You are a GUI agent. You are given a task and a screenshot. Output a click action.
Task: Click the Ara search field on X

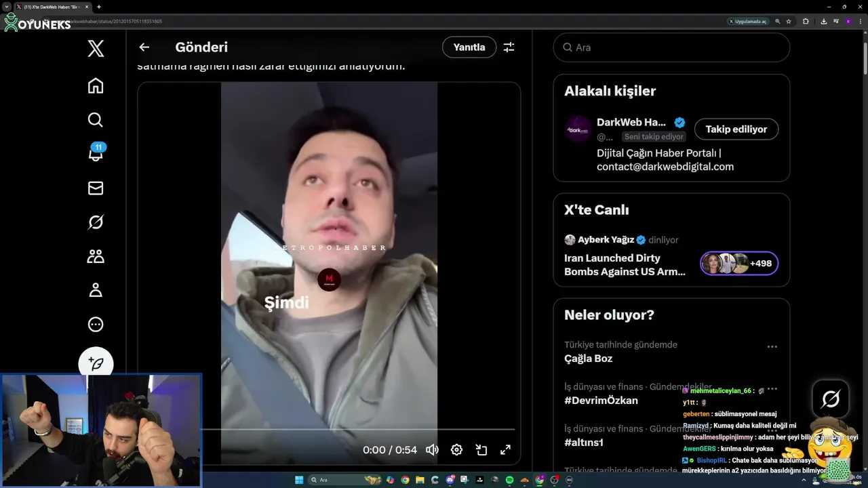pos(671,47)
